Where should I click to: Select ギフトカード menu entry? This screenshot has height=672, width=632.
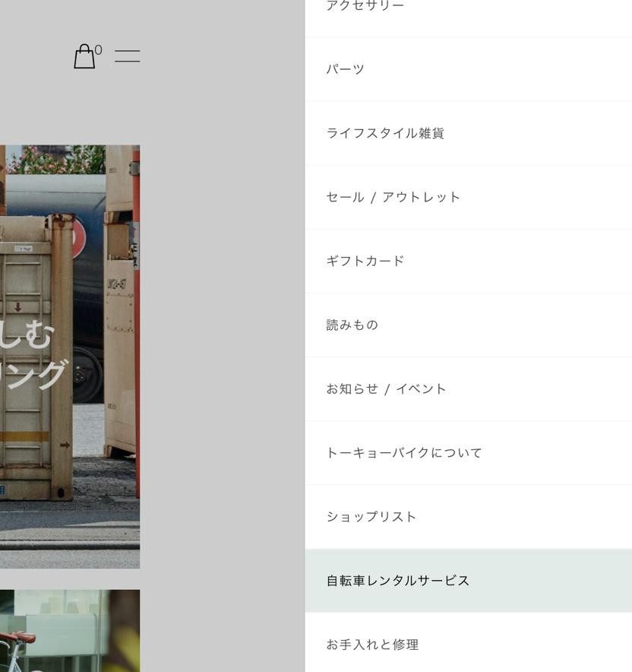click(365, 261)
